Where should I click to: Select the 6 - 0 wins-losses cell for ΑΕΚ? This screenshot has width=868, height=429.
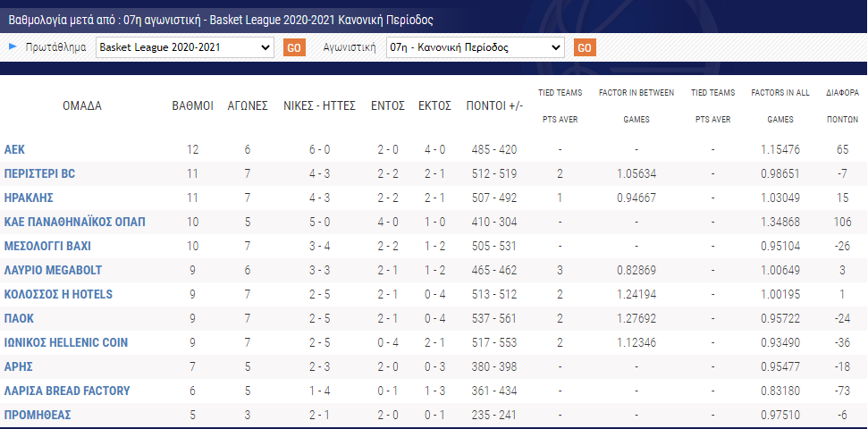pyautogui.click(x=319, y=149)
